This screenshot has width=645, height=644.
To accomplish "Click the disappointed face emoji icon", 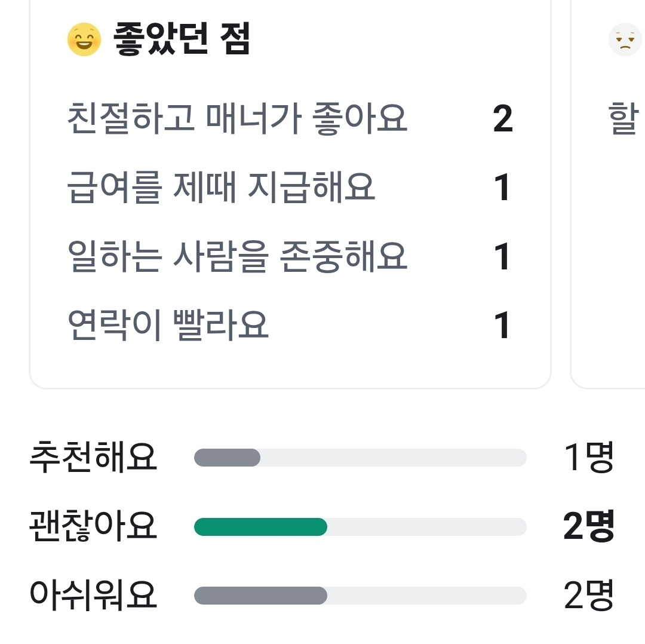I will (x=625, y=38).
